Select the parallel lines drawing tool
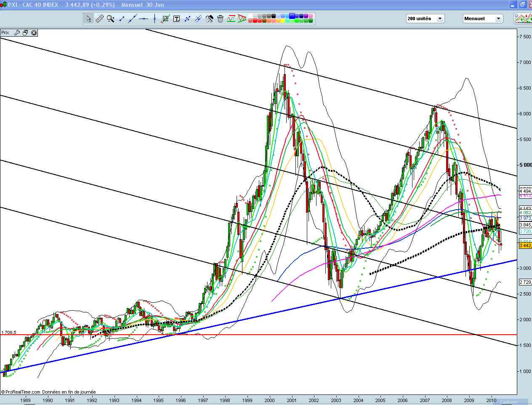The width and height of the screenshot is (532, 405). pyautogui.click(x=198, y=19)
